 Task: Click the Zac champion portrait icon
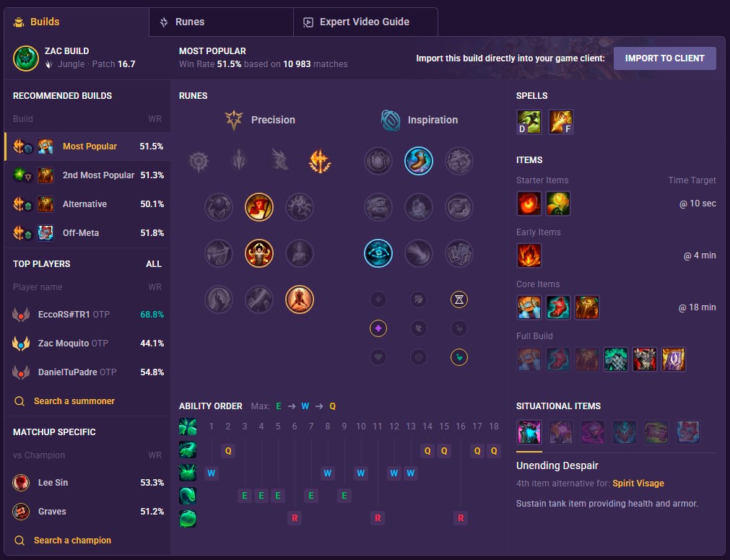(26, 58)
